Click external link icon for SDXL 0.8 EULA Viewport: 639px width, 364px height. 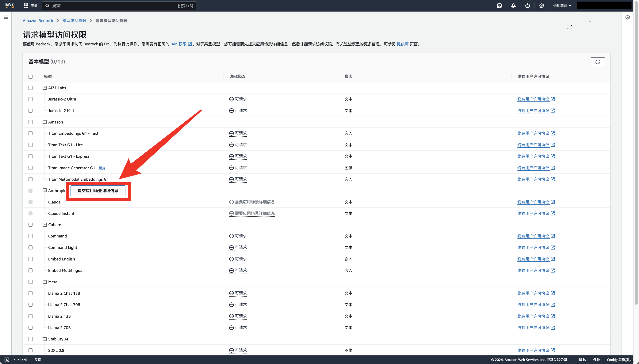point(553,350)
